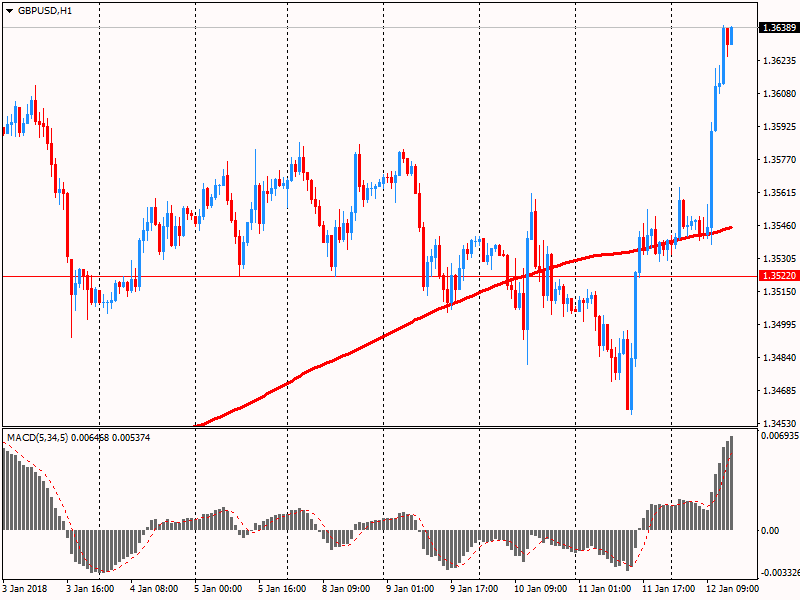800x600 pixels.
Task: Click the 1.36080 price scale label
Action: click(x=778, y=94)
